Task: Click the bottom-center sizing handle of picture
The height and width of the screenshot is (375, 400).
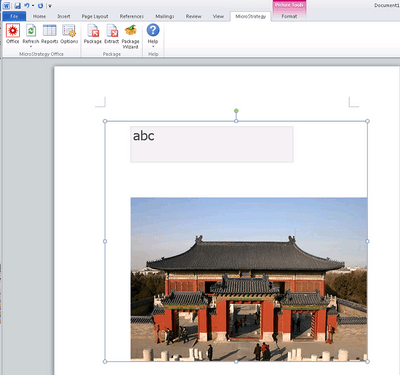Action: point(236,361)
